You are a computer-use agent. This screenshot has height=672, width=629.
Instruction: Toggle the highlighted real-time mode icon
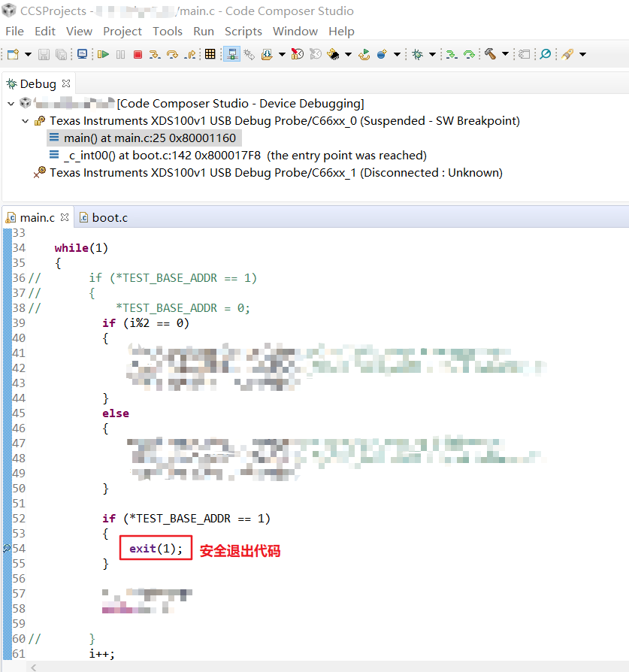(231, 54)
